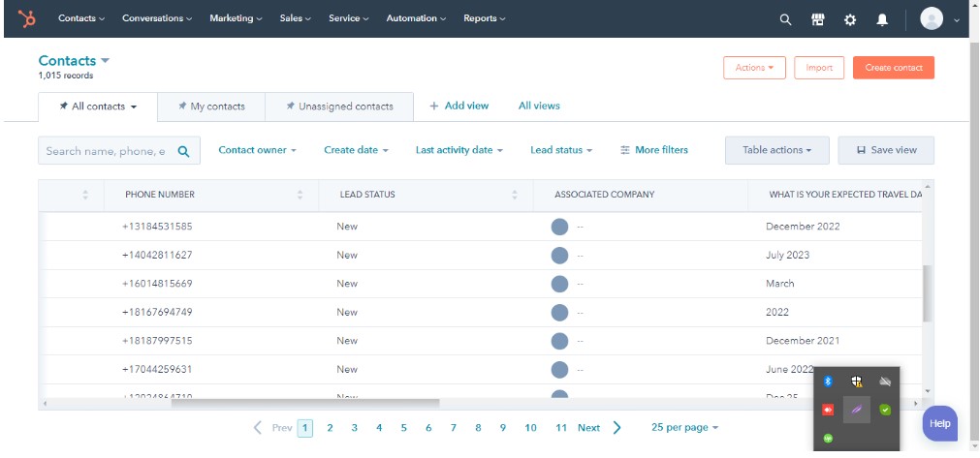
Task: Open the Lead status filter dropdown
Action: click(x=560, y=150)
